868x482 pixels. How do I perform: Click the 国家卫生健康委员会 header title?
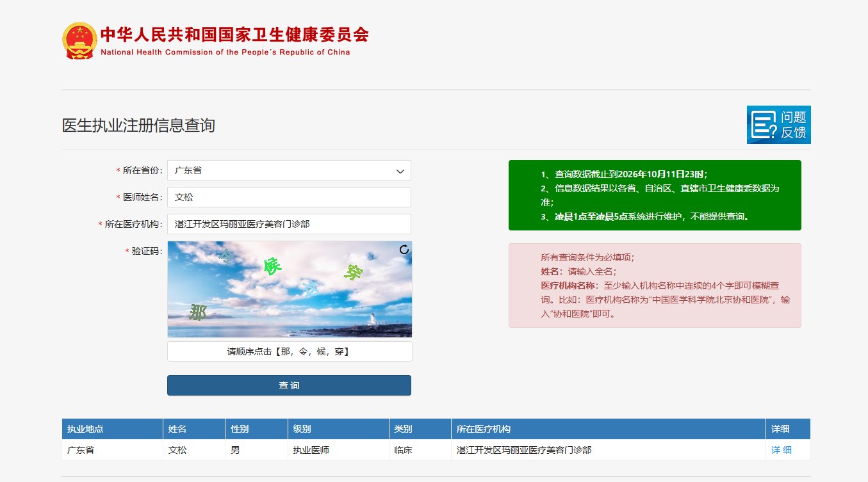coord(234,34)
